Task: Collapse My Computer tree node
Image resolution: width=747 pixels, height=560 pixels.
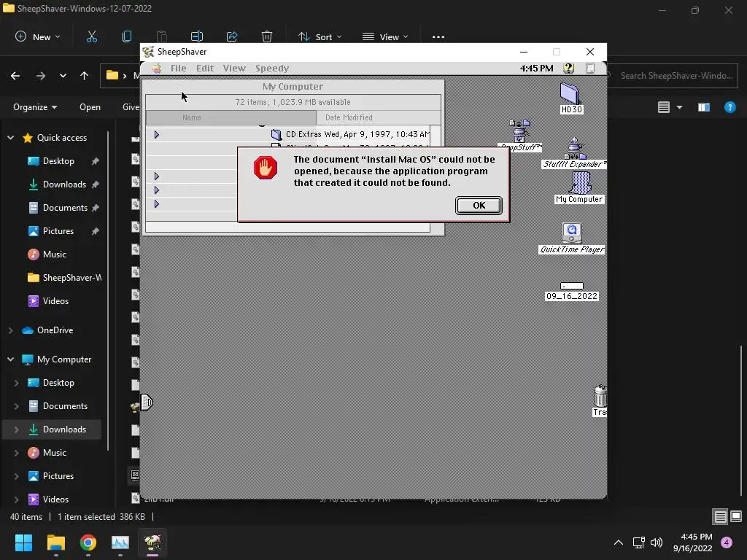Action: click(x=10, y=359)
